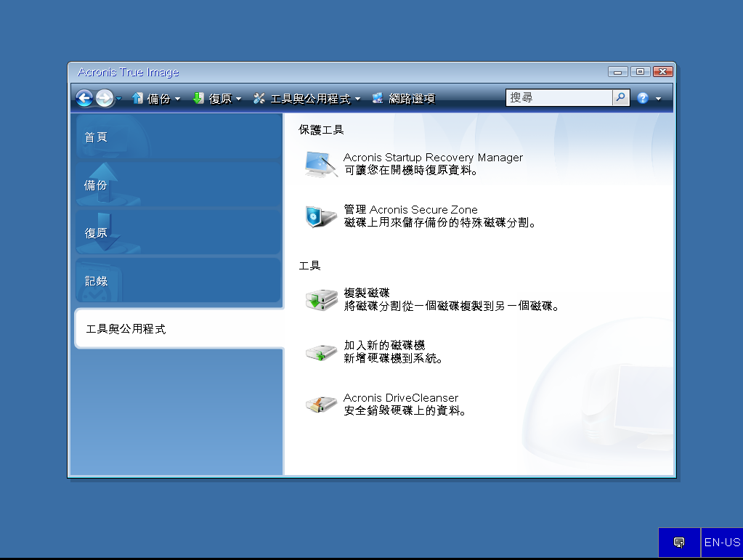Open 管理 Acronis Secure Zone link
Image resolution: width=743 pixels, height=560 pixels.
(410, 209)
